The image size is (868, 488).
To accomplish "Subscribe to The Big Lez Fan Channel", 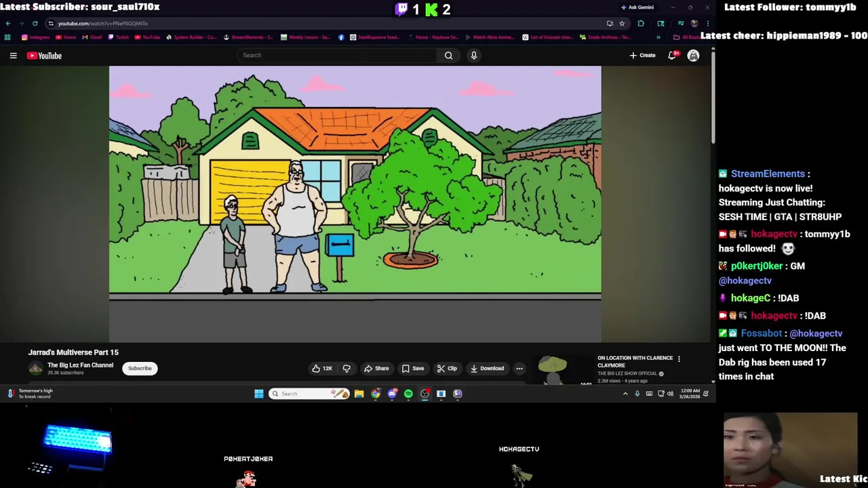I will pos(140,369).
